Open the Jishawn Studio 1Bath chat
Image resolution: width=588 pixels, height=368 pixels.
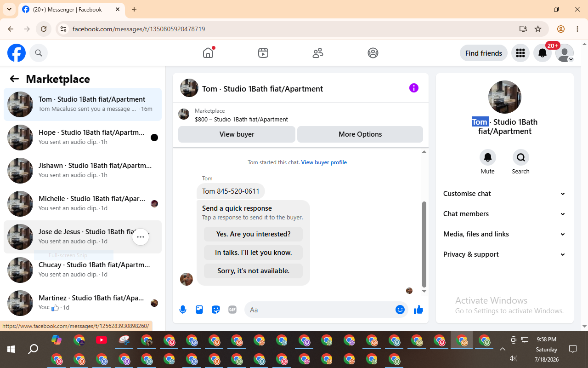83,171
